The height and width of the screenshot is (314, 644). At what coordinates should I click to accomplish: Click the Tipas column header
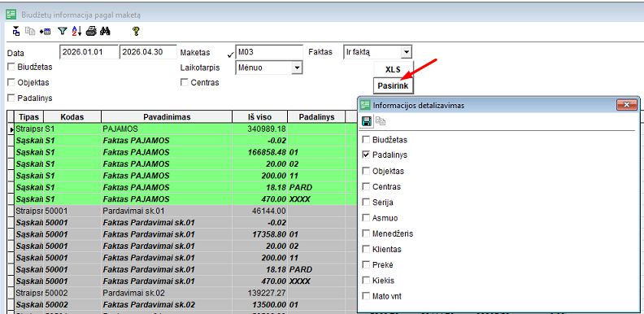point(28,116)
